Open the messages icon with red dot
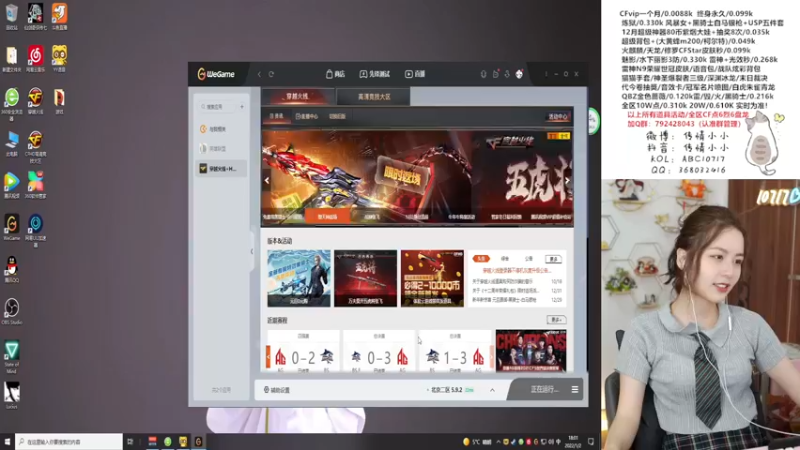800x450 pixels. pyautogui.click(x=495, y=74)
